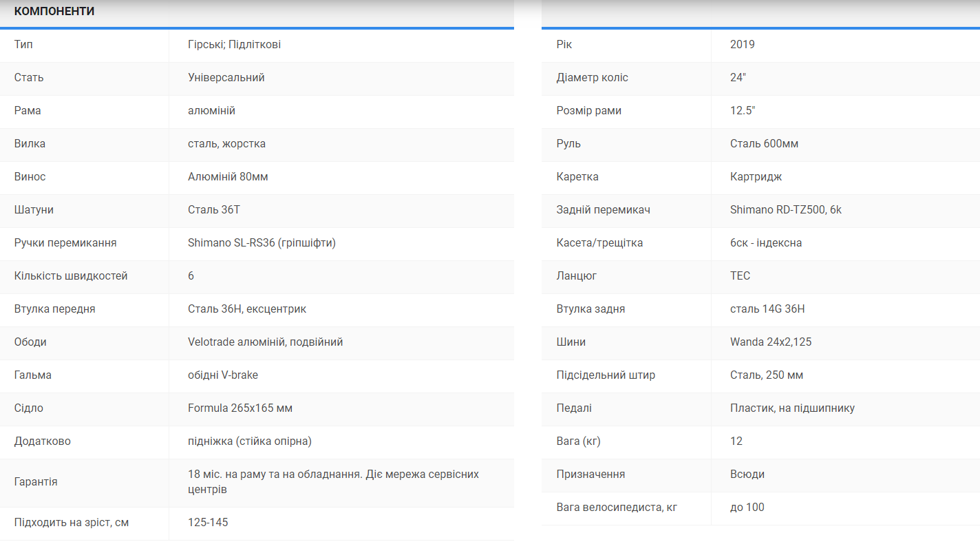Click the Shimano SL-RS36 shifter value
The width and height of the screenshot is (980, 542).
(262, 243)
